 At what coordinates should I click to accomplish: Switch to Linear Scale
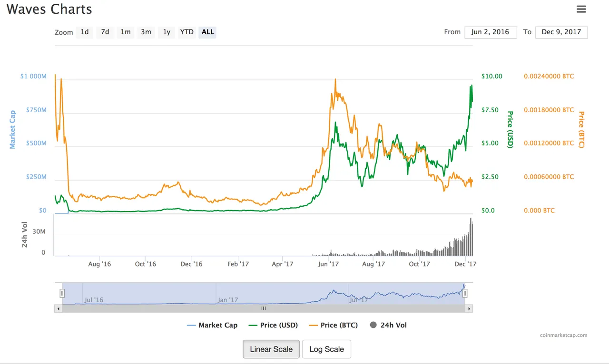tap(271, 349)
